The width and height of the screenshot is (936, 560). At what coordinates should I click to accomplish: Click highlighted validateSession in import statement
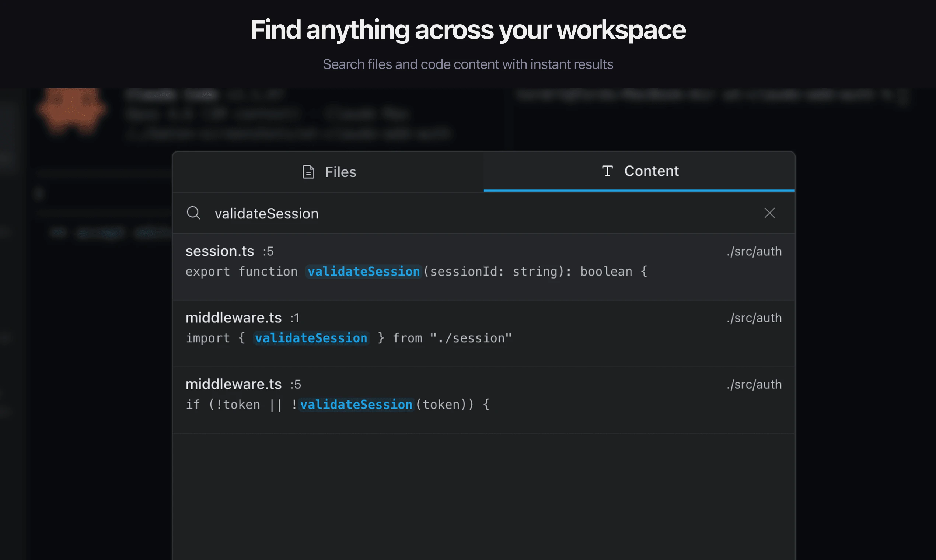[x=311, y=338]
